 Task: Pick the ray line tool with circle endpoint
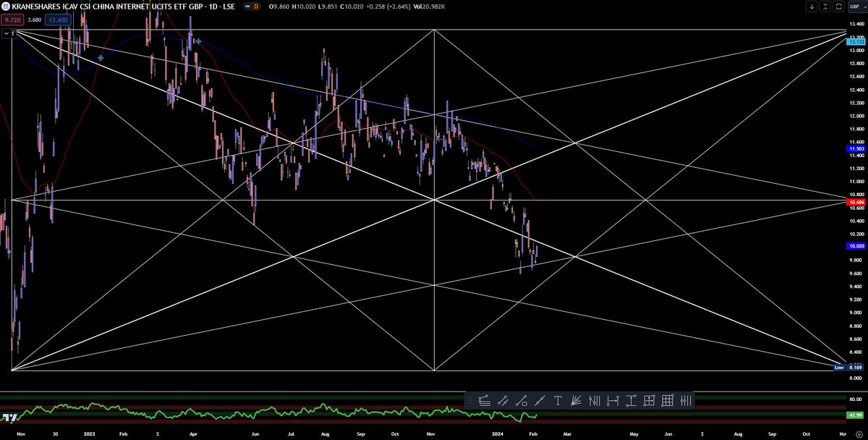[521, 400]
